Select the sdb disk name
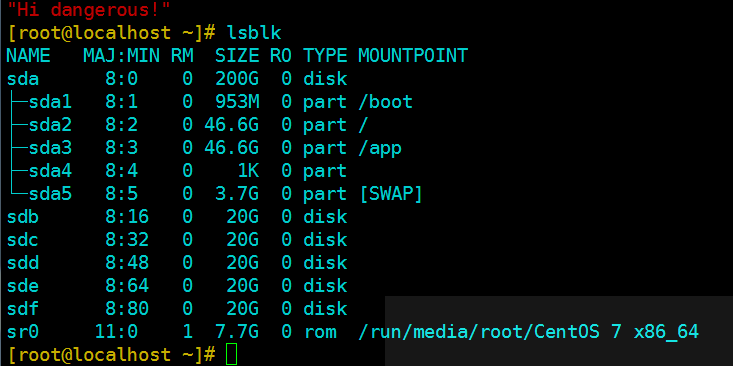 [x=22, y=217]
